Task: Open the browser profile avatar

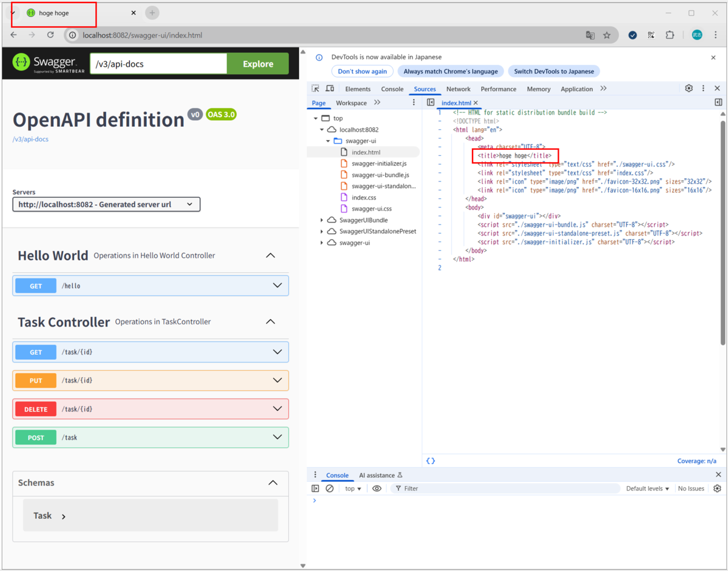Action: point(697,35)
